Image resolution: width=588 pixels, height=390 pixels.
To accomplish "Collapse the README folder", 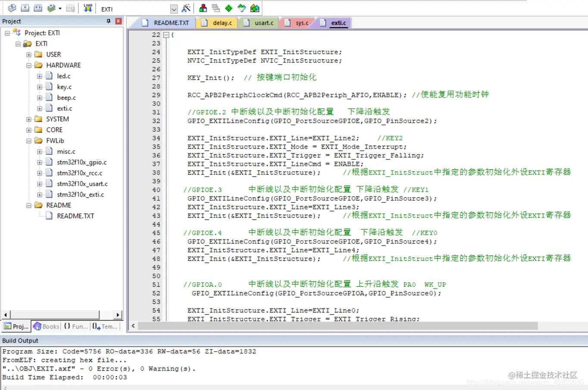I will click(29, 206).
